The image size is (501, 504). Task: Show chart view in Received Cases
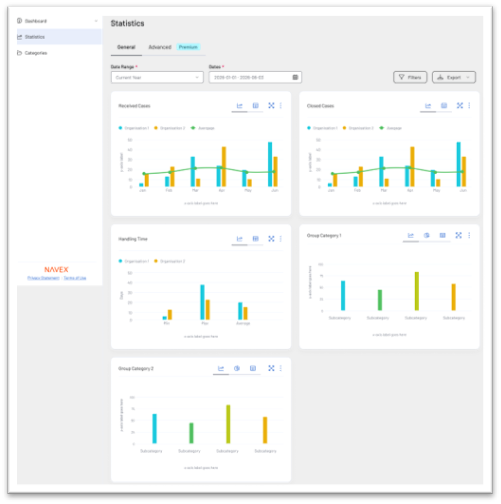point(239,106)
